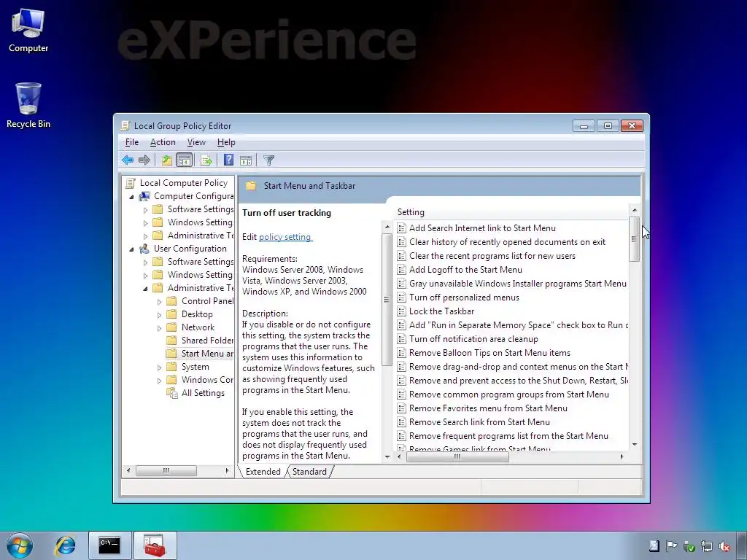The height and width of the screenshot is (560, 747).
Task: Select Gray unavailable Windows Installer programs setting
Action: point(512,284)
